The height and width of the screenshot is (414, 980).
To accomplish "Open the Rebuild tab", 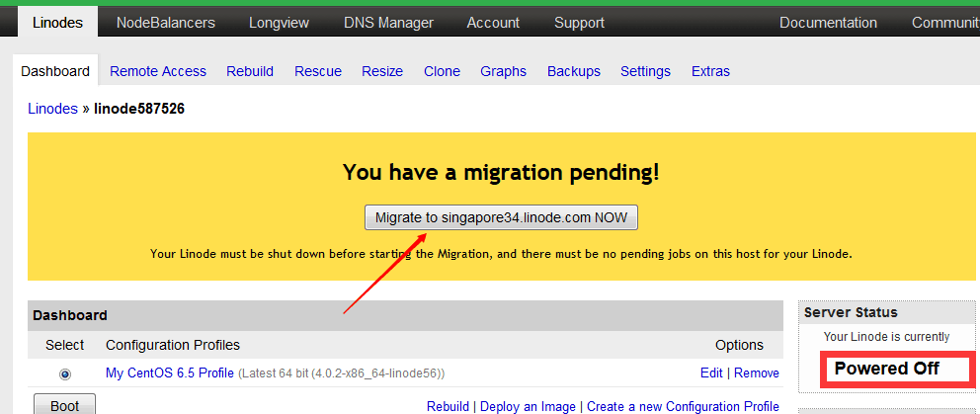I will pos(250,71).
